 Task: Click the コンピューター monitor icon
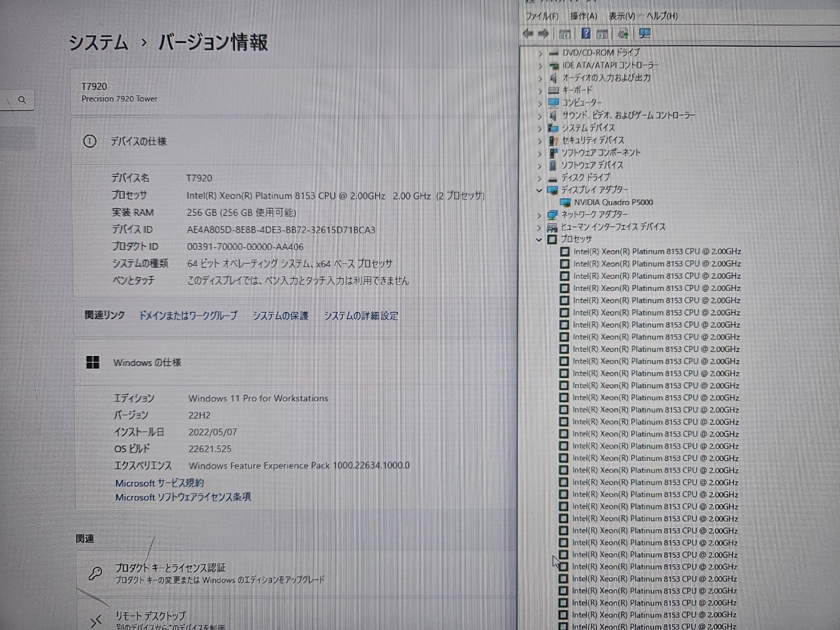553,103
